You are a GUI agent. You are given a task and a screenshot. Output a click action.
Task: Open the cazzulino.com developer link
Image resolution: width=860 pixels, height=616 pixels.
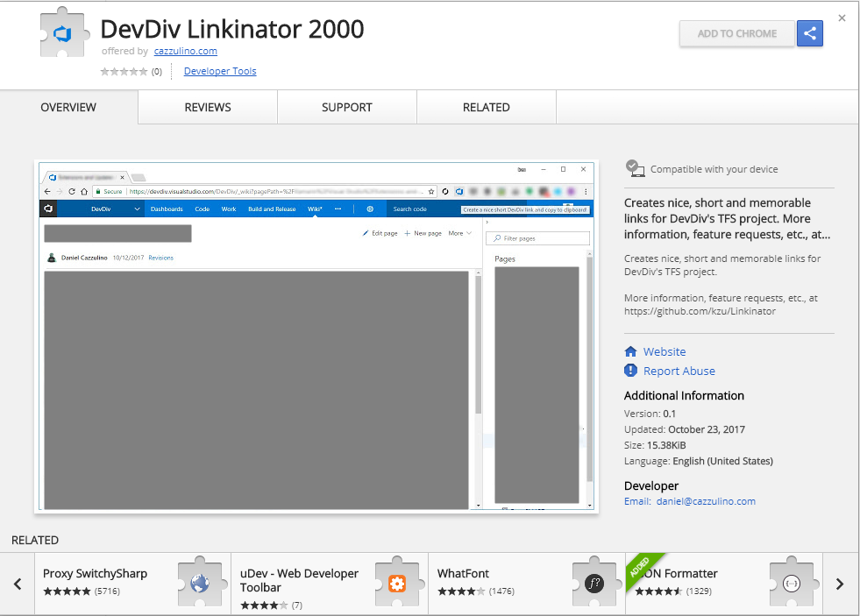coord(185,51)
